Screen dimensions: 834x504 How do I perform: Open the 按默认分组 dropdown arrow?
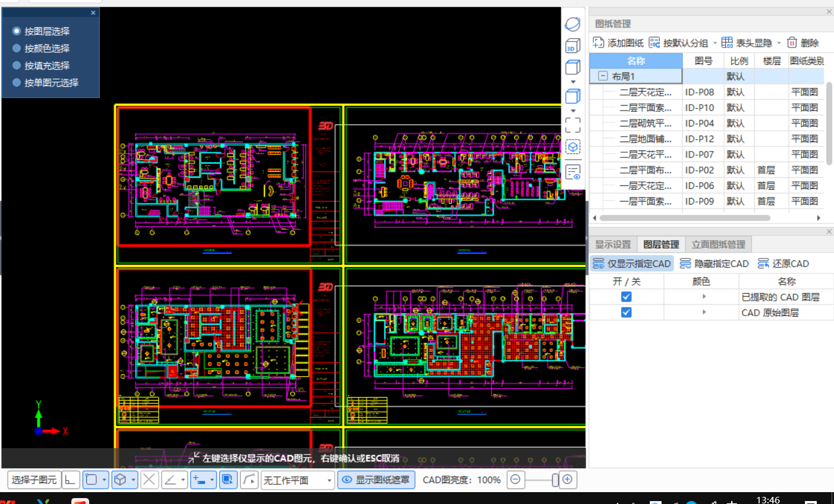[715, 43]
